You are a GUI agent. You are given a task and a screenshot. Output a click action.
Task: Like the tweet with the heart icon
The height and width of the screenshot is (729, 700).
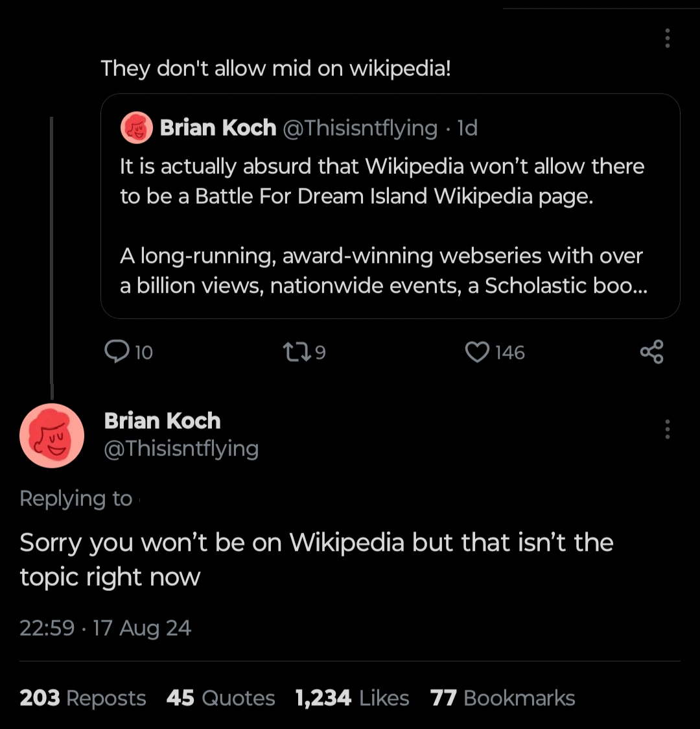tap(477, 352)
